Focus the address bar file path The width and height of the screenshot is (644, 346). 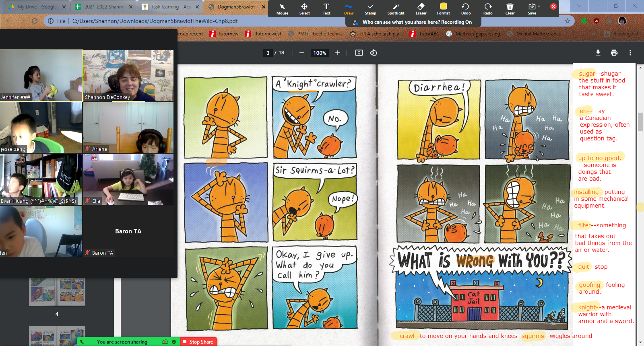point(155,21)
